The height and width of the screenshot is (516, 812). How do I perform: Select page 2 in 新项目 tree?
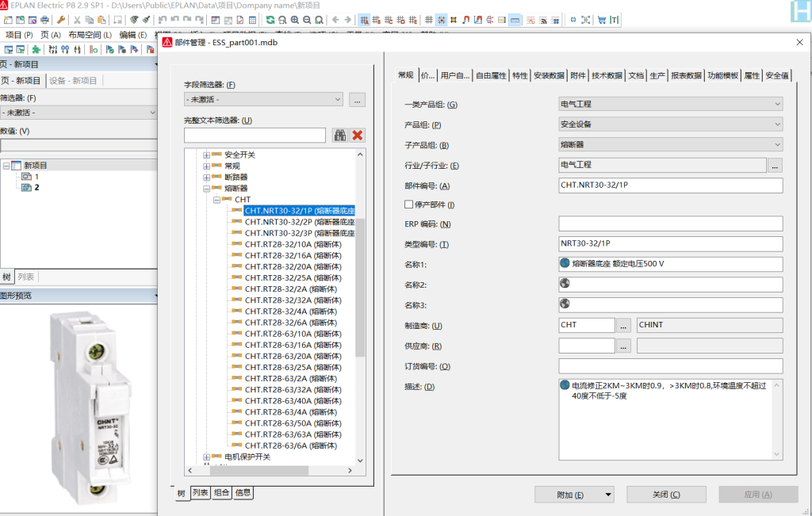[x=36, y=187]
